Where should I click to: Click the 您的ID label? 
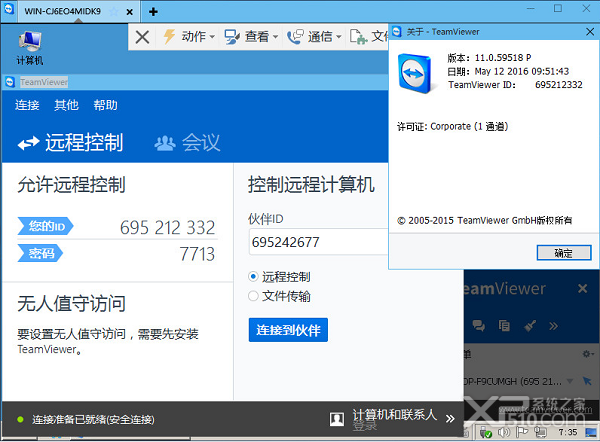[45, 226]
